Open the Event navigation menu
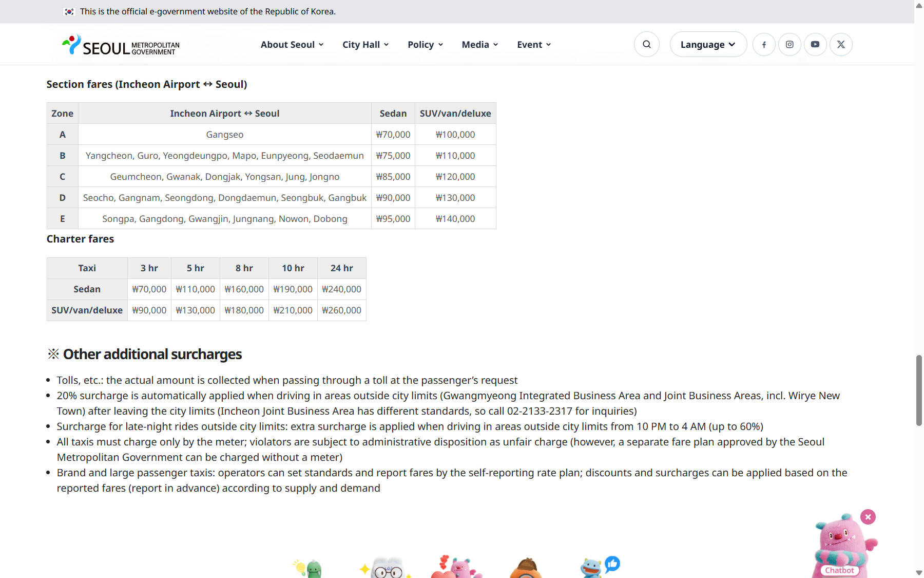The width and height of the screenshot is (924, 578). pyautogui.click(x=534, y=45)
